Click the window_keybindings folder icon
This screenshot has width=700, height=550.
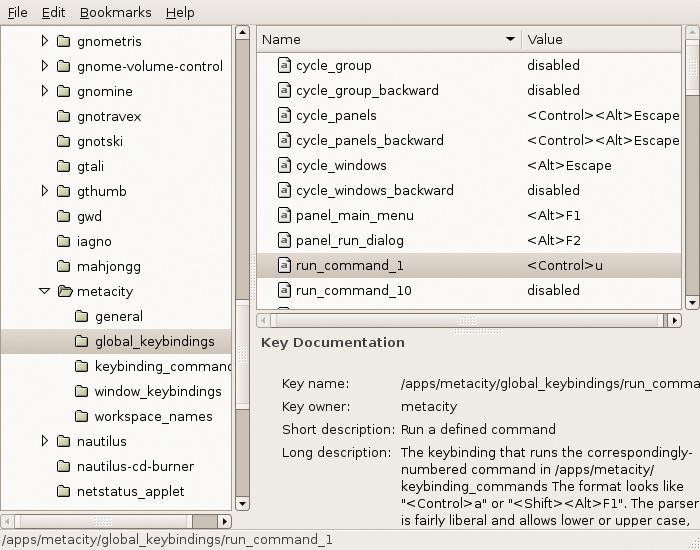[x=82, y=391]
